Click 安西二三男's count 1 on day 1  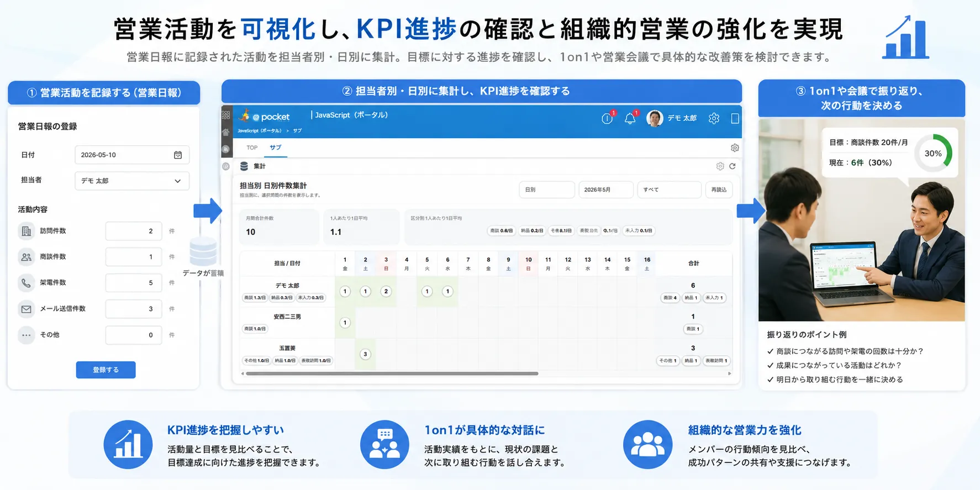(345, 323)
